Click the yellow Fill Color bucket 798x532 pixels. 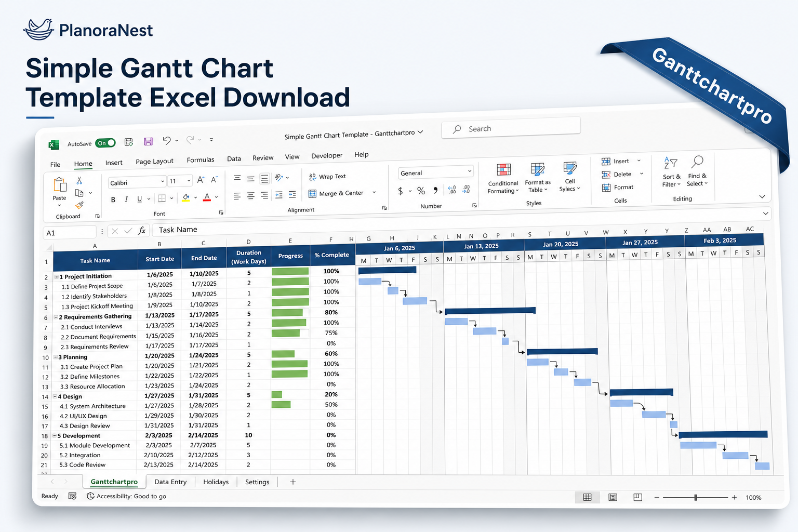click(186, 197)
